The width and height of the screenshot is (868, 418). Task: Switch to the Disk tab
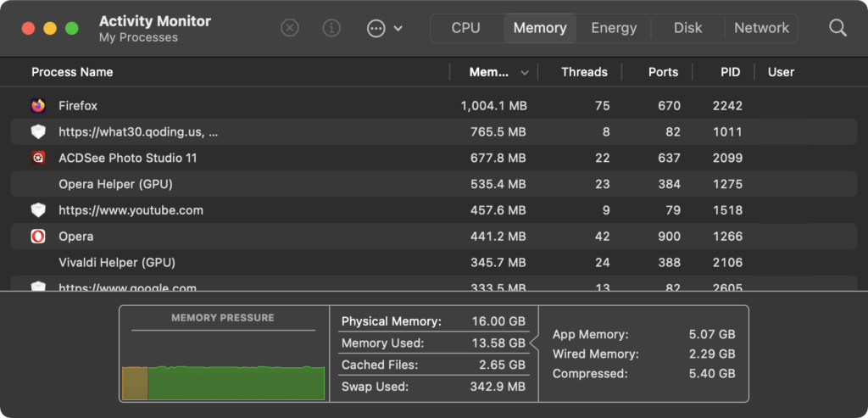[688, 28]
